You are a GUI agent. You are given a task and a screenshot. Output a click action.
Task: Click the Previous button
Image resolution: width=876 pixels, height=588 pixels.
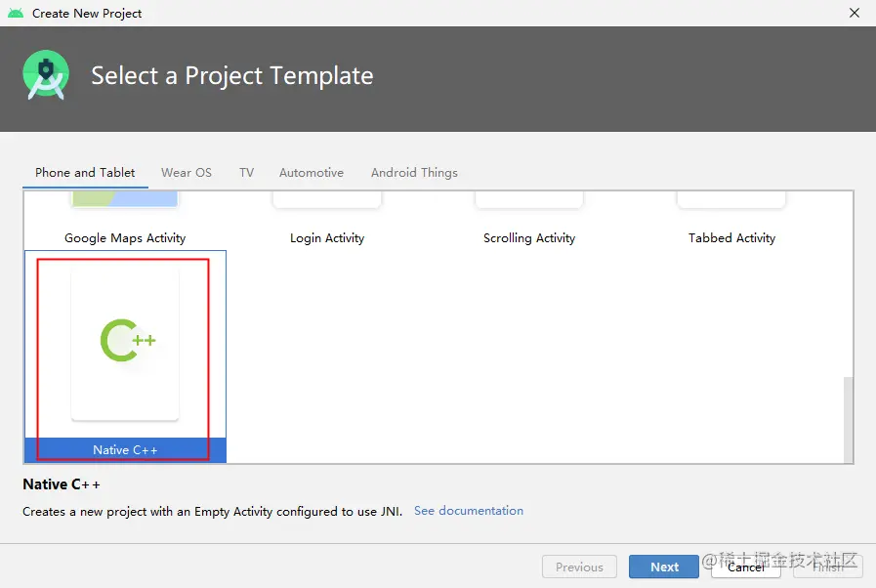(x=579, y=567)
